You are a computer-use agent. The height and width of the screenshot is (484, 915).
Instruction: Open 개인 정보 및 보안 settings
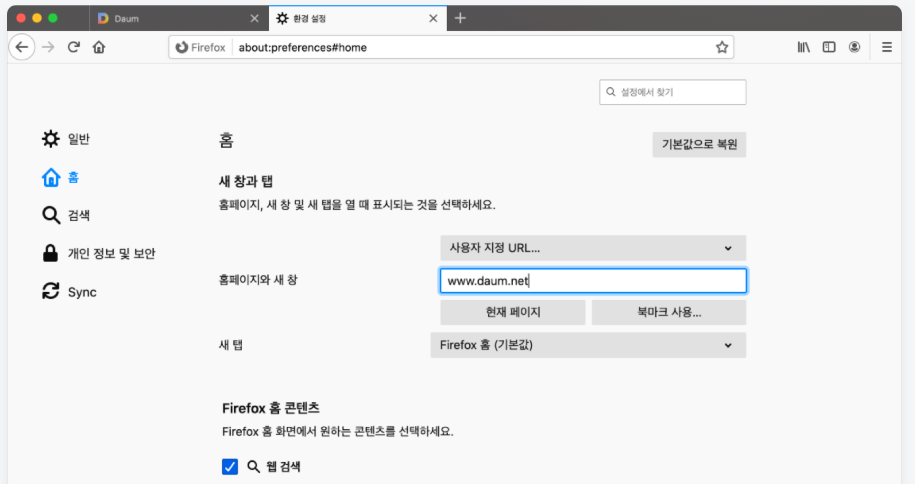(x=99, y=253)
